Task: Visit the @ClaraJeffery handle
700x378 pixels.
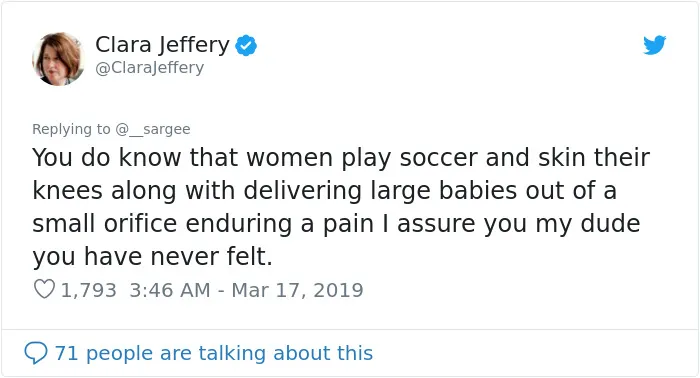Action: (x=150, y=67)
